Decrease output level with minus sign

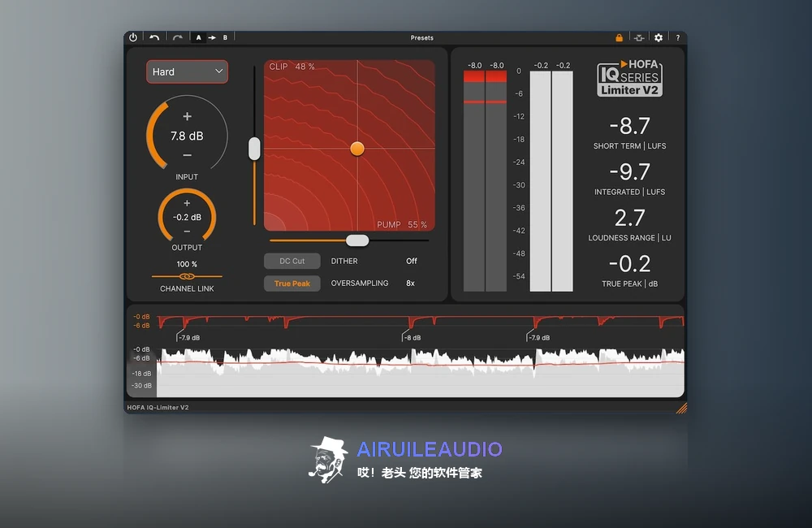pos(187,231)
